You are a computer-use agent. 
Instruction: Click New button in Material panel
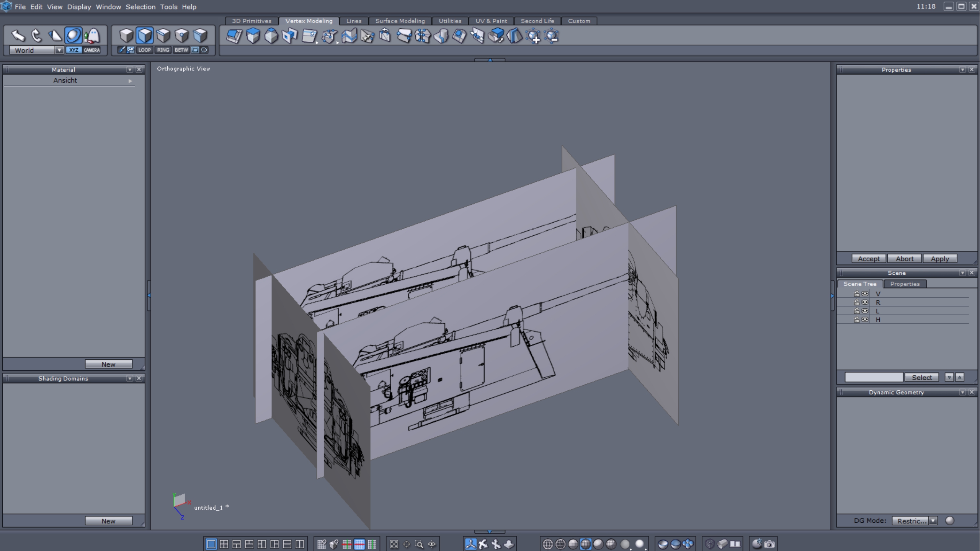(x=108, y=364)
